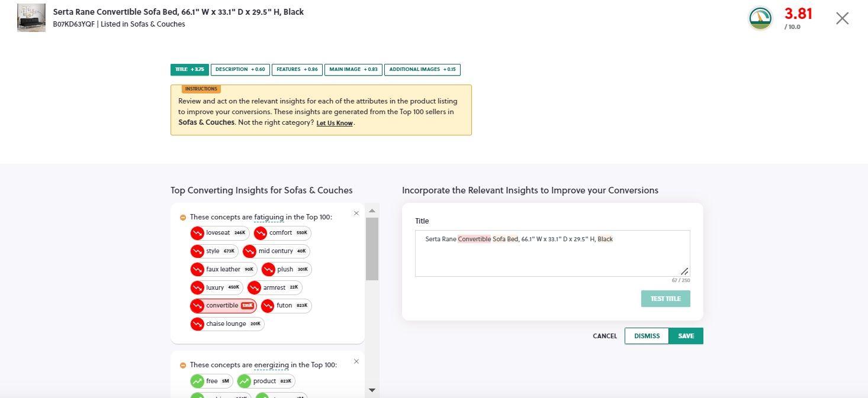Open the DESCRIPTION tab
Viewport: 868px width, 398px height.
point(240,70)
